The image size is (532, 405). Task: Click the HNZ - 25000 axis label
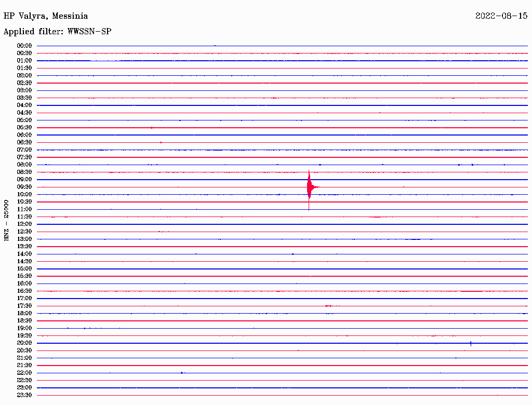tap(6, 221)
